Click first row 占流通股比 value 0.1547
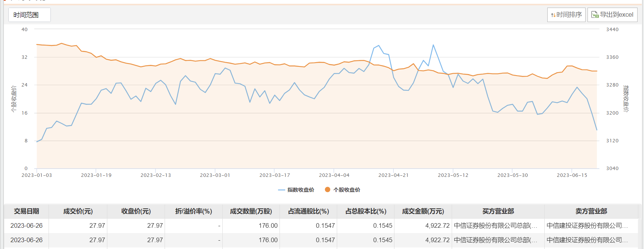 pyautogui.click(x=325, y=225)
